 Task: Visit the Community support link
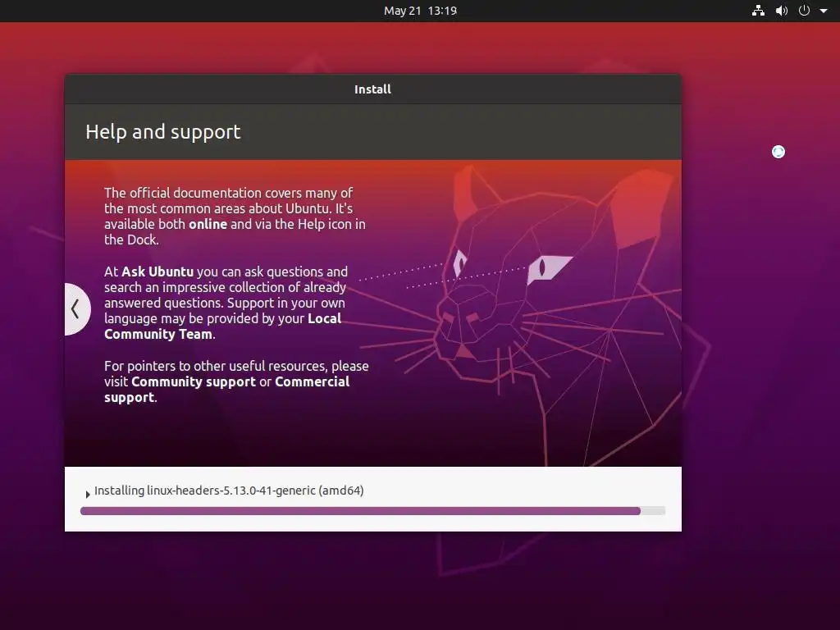coord(194,381)
